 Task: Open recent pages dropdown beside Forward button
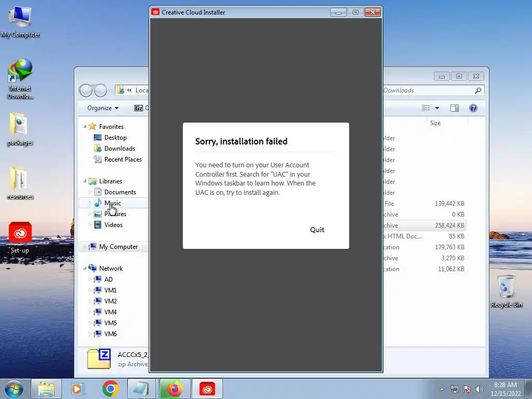(x=111, y=90)
